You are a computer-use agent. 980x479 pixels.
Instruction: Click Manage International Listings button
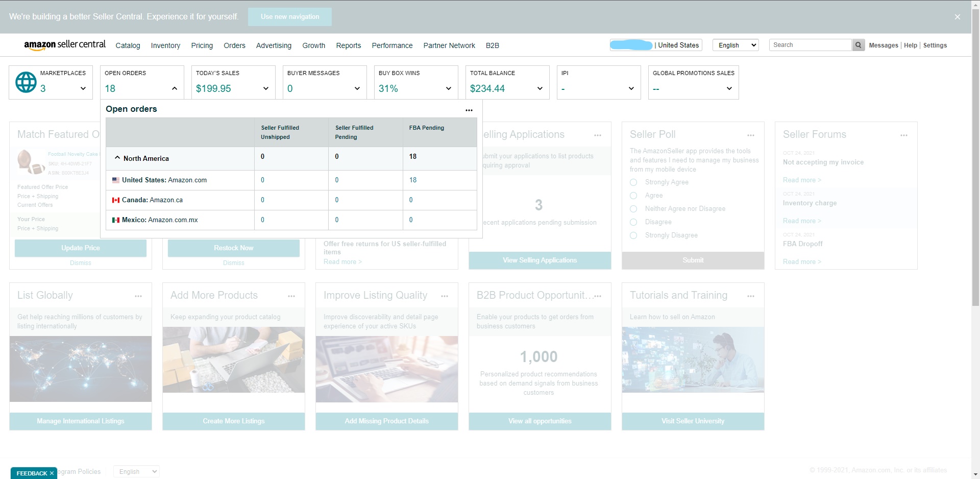point(81,421)
